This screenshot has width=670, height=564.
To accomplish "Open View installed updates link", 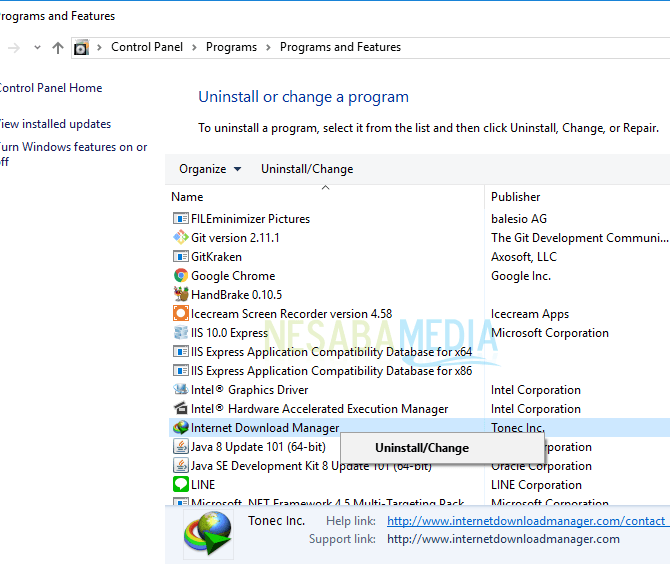I will (x=55, y=124).
